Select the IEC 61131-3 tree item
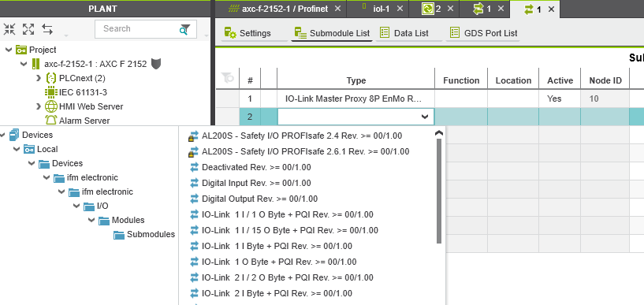 [83, 92]
